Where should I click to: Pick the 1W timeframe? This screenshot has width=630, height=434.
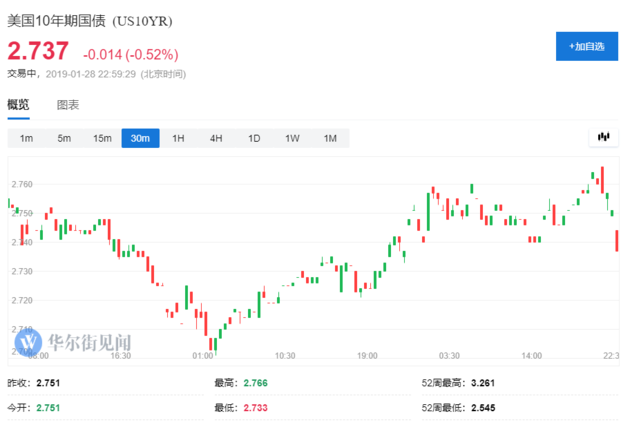pos(292,138)
